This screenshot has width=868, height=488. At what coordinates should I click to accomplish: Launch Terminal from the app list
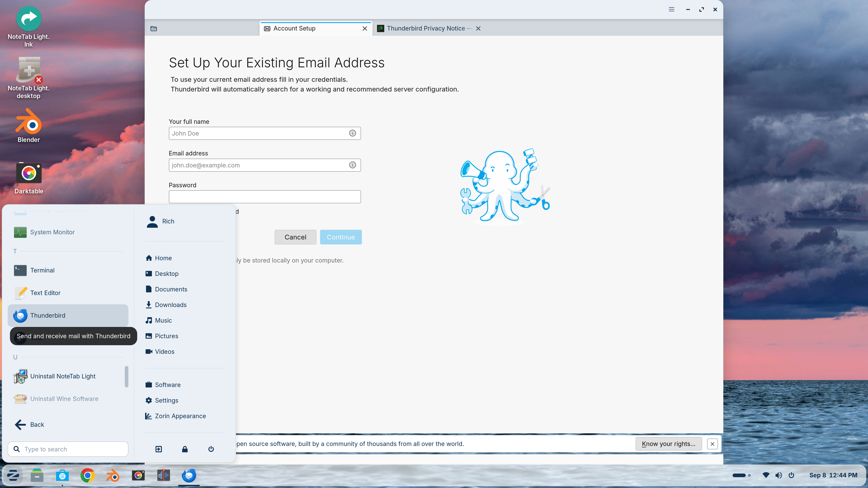(68, 270)
